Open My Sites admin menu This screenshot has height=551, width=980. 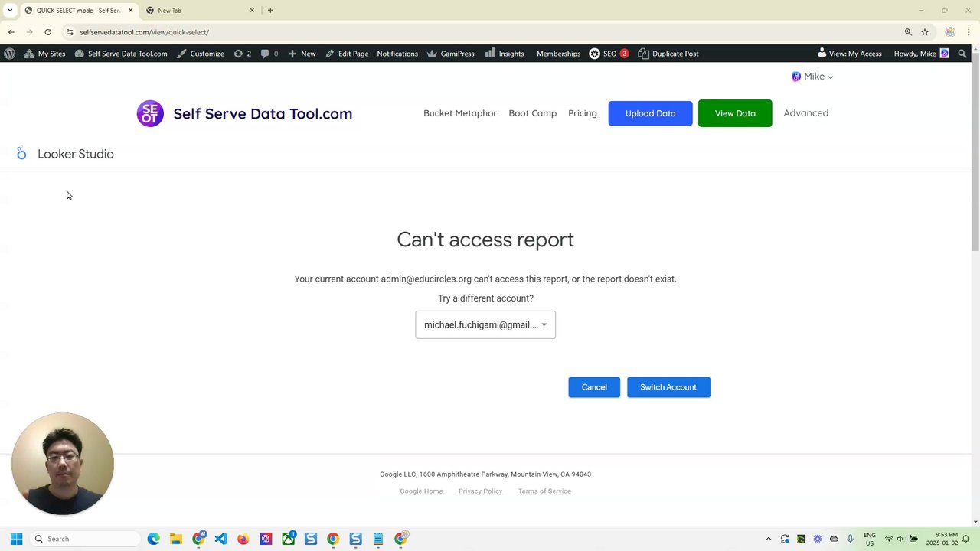tap(44, 54)
